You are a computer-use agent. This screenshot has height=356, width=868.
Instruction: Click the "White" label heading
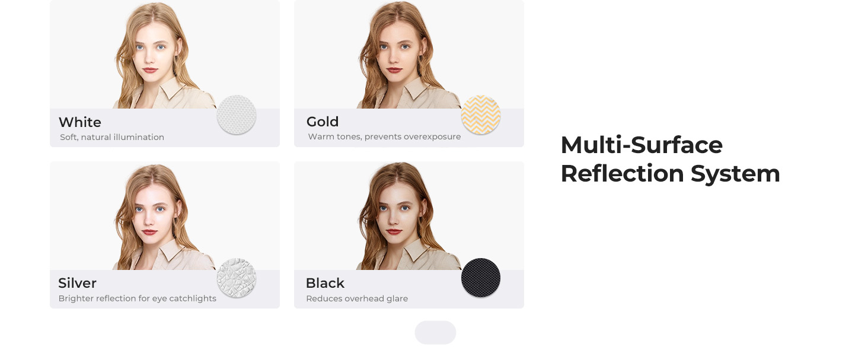[x=80, y=123]
